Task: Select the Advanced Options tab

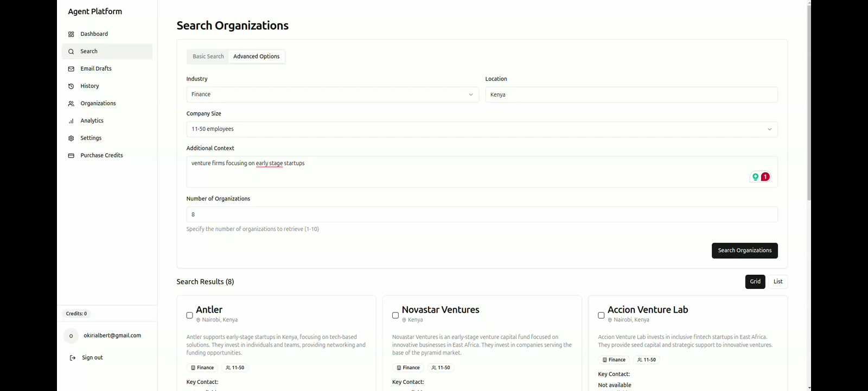Action: click(257, 56)
